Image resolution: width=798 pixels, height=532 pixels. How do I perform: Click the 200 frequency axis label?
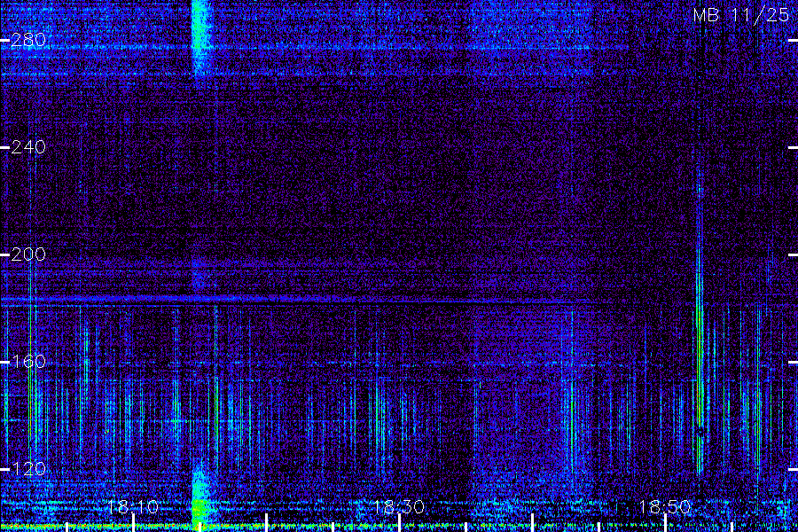[x=28, y=254]
